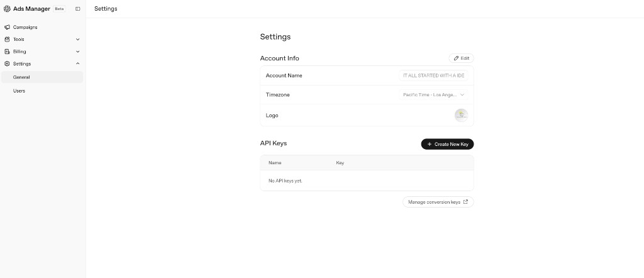This screenshot has width=644, height=278.
Task: Collapse the Settings section chevron
Action: point(77,64)
